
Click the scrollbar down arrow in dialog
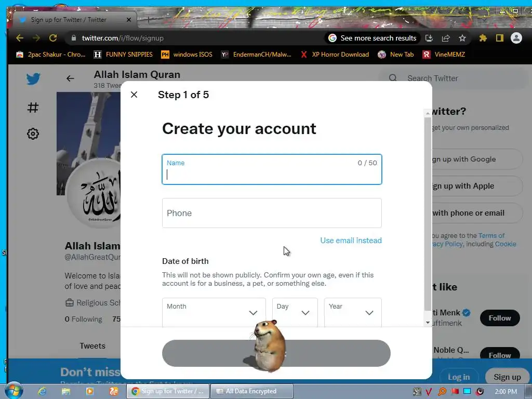(x=428, y=322)
